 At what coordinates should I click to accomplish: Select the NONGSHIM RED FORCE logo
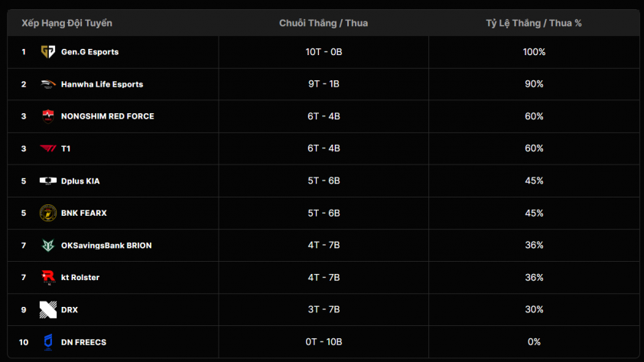tap(48, 116)
